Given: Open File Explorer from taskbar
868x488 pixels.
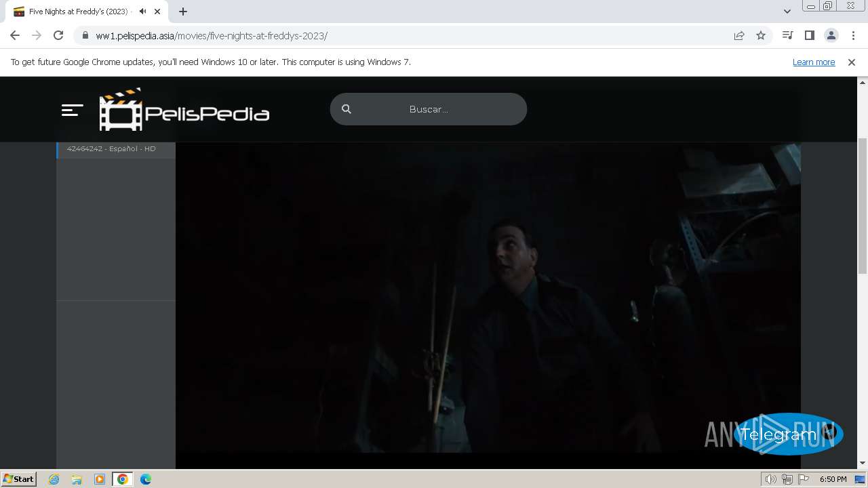Looking at the screenshot, I should tap(77, 479).
